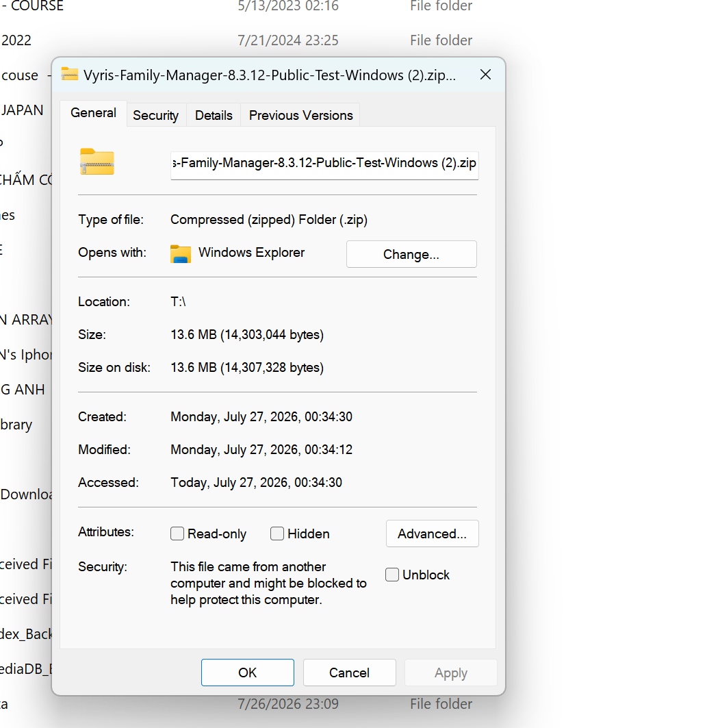Click the Created date ending 00:34:30
Image resolution: width=707 pixels, height=728 pixels.
tap(261, 417)
